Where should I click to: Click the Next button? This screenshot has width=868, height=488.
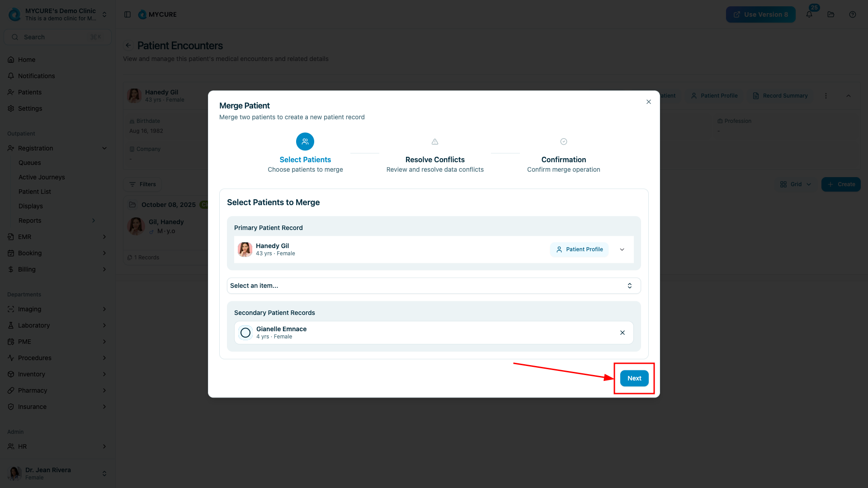(x=634, y=378)
